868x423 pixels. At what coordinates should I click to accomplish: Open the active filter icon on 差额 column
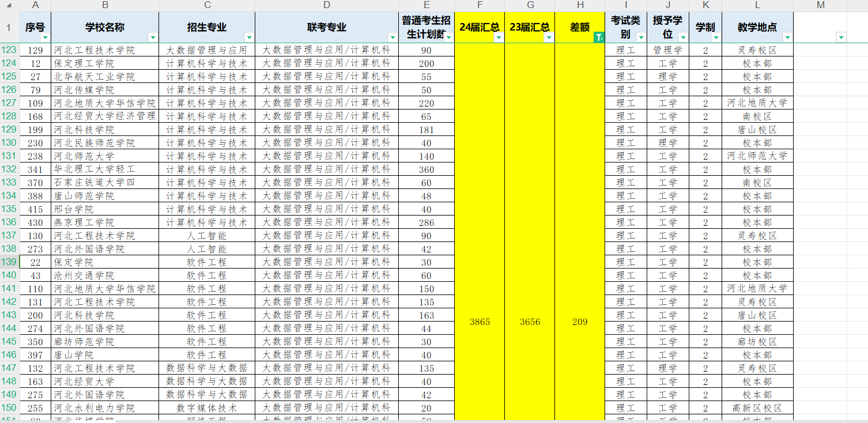coord(599,37)
